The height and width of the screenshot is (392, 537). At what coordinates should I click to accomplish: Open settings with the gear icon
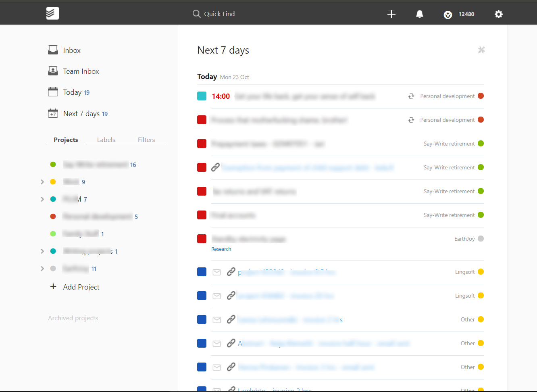(499, 14)
